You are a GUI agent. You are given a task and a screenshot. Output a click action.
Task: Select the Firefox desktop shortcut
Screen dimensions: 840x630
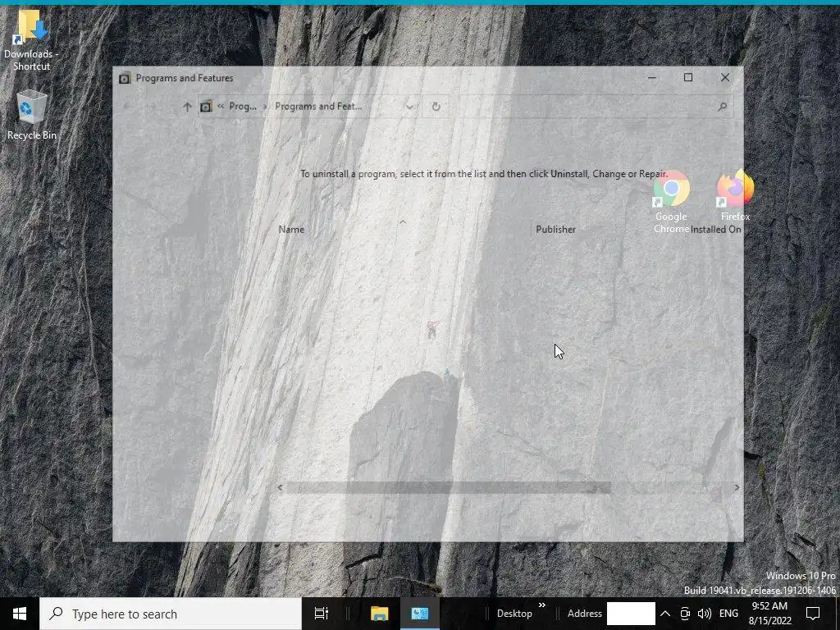735,194
